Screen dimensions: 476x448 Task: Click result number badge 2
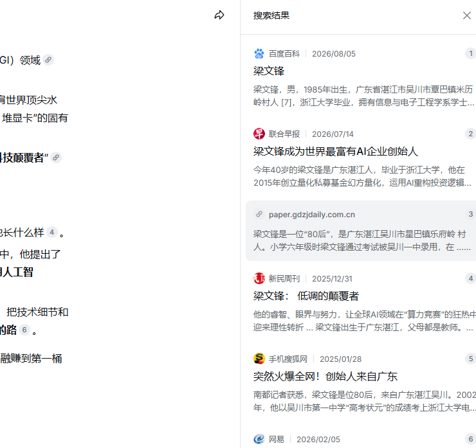471,134
